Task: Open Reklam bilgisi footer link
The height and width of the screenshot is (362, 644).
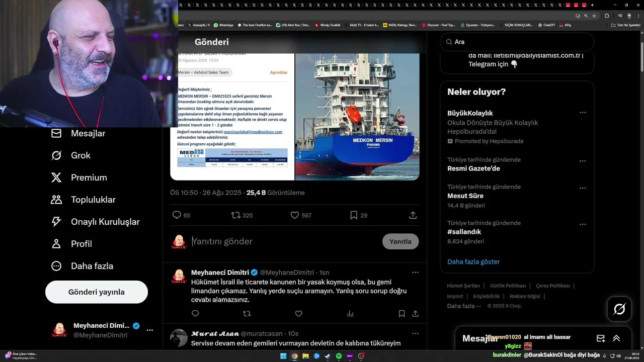Action: click(x=525, y=296)
